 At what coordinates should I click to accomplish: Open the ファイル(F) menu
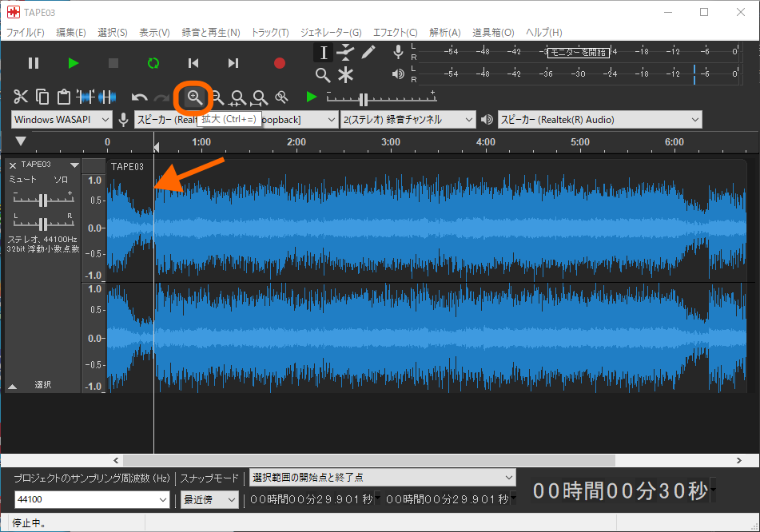(x=26, y=33)
